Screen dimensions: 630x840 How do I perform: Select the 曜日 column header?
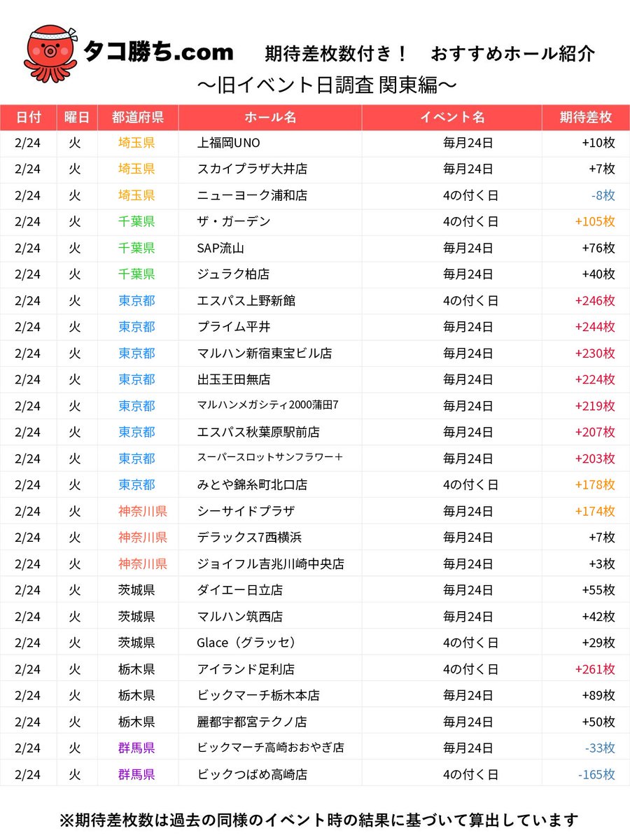[77, 117]
